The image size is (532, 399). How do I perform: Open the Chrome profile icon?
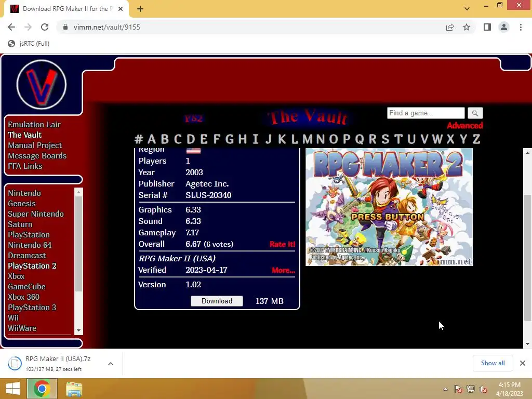pos(504,27)
